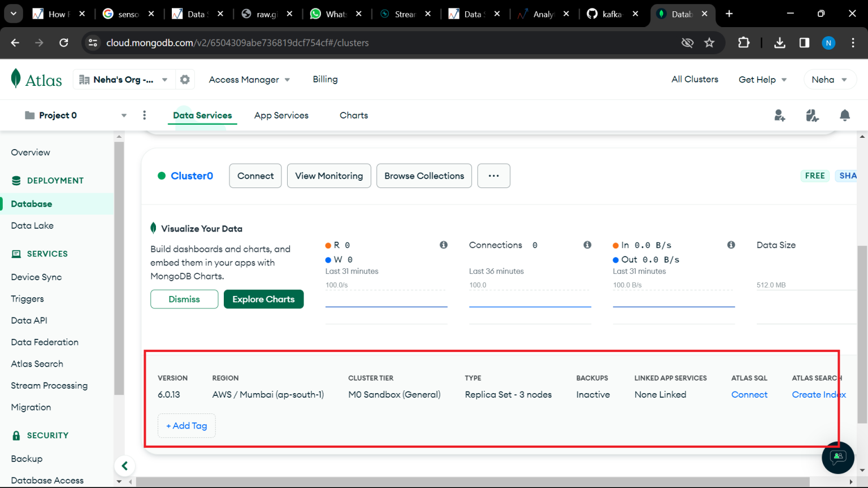Open the Get Help dropdown
This screenshot has width=868, height=488.
pos(762,79)
